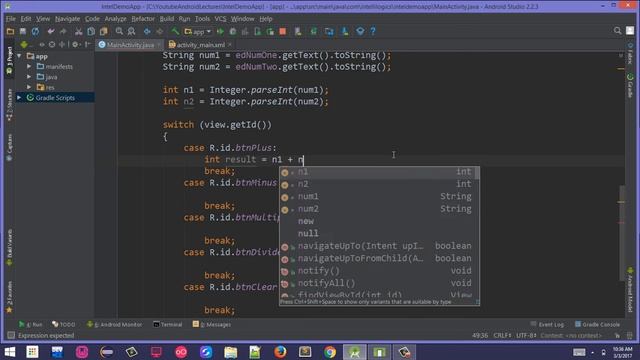Open the Navigate menu

(x=67, y=19)
